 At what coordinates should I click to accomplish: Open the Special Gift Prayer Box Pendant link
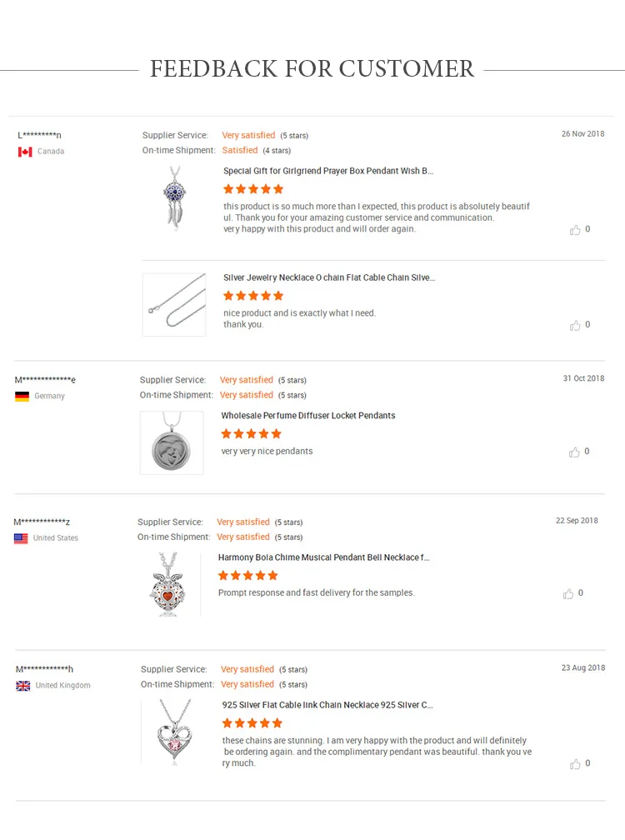(328, 171)
